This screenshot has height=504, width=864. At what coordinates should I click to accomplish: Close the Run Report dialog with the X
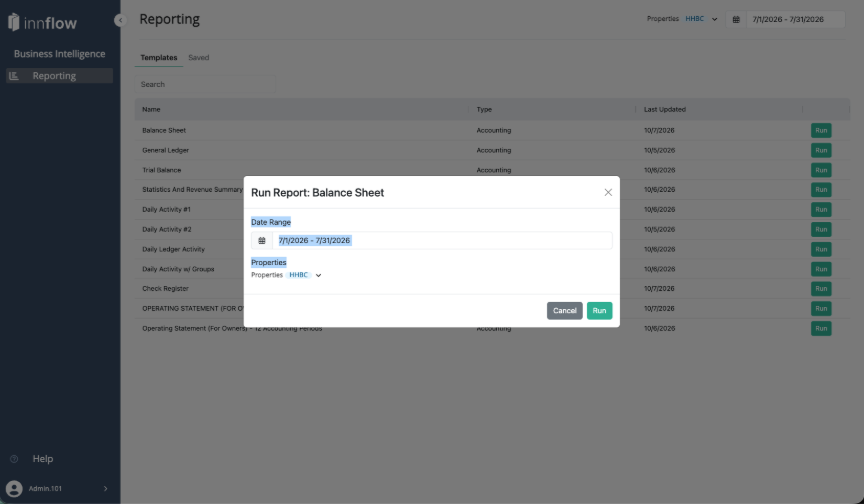click(x=608, y=192)
